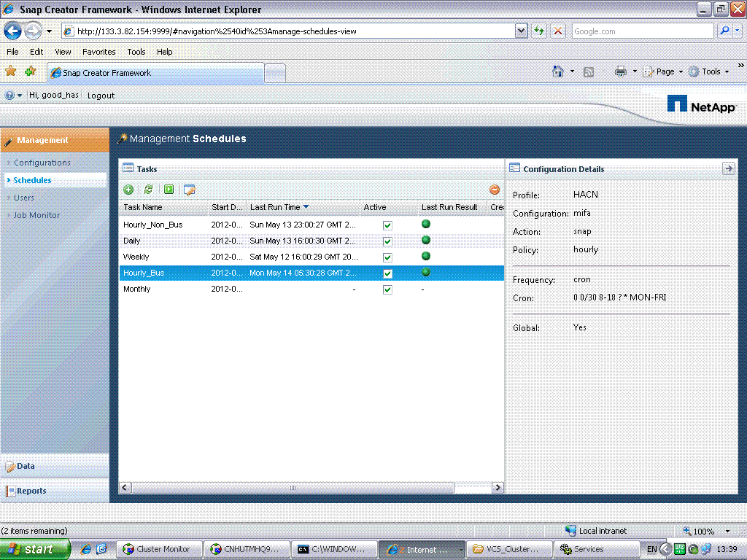Open the help dropdown arrow
The height and width of the screenshot is (560, 747).
click(x=20, y=96)
